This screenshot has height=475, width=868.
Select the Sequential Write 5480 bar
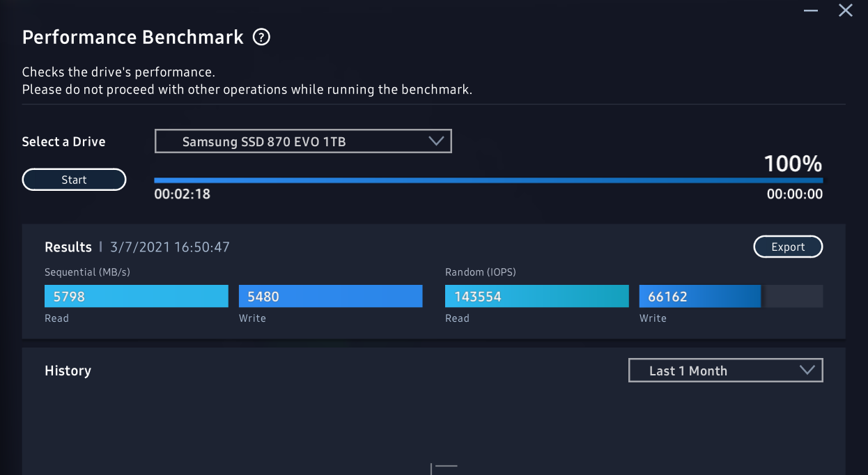pos(330,296)
